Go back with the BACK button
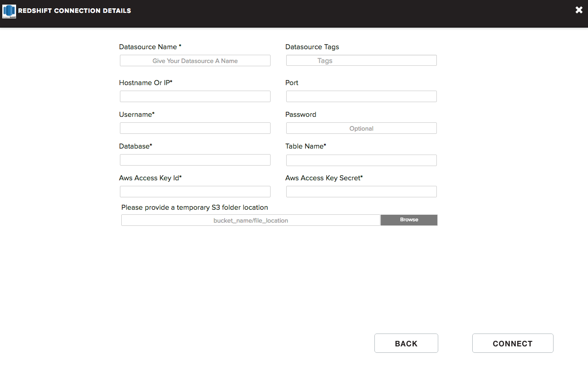 coord(406,343)
